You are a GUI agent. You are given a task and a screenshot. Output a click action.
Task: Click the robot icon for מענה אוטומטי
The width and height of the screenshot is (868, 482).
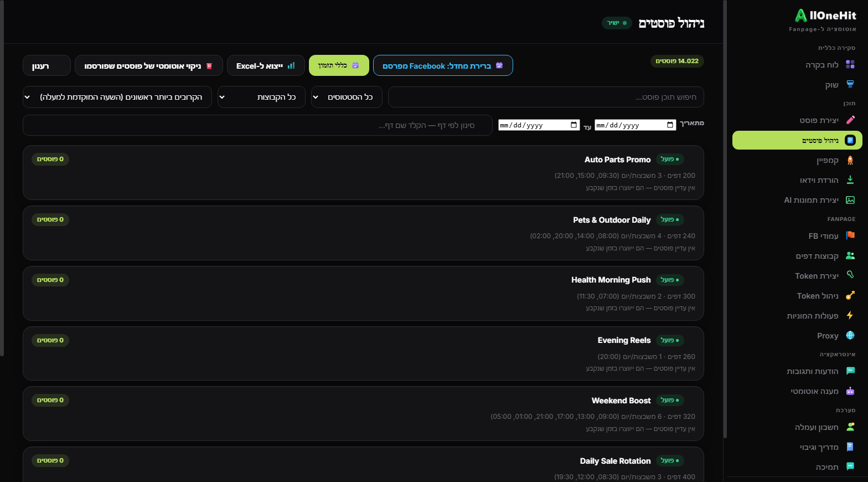(x=850, y=391)
